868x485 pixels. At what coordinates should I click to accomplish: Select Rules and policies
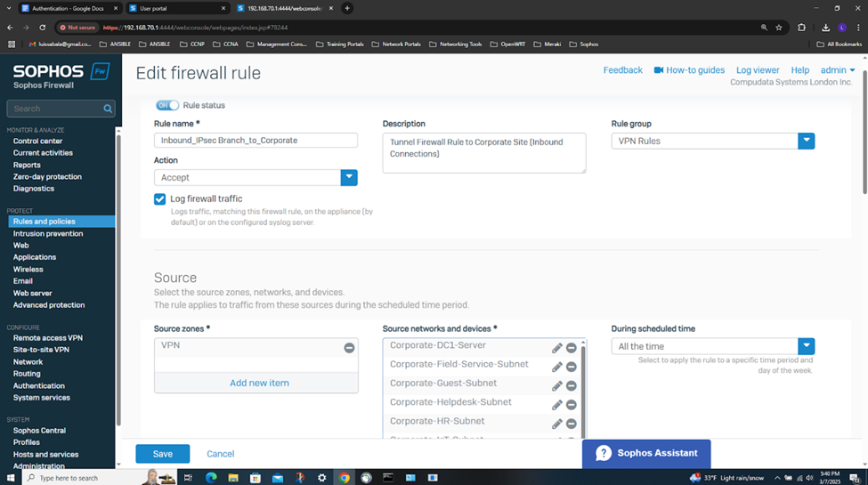coord(61,222)
